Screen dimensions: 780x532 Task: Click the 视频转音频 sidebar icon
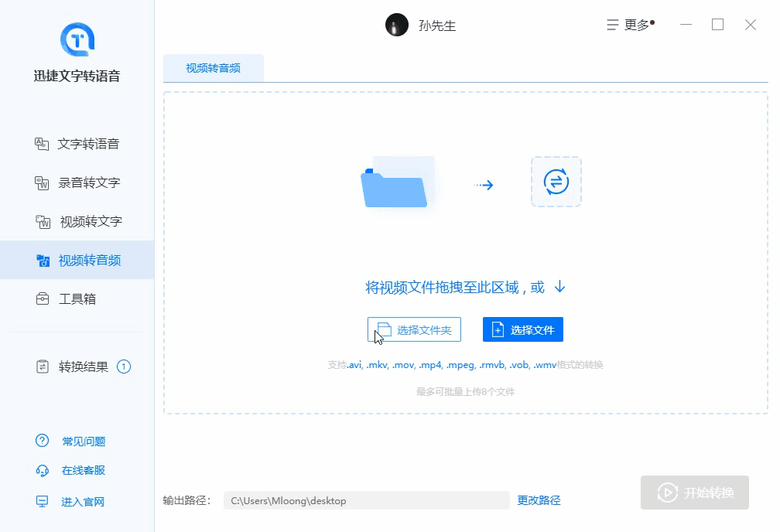pos(43,260)
